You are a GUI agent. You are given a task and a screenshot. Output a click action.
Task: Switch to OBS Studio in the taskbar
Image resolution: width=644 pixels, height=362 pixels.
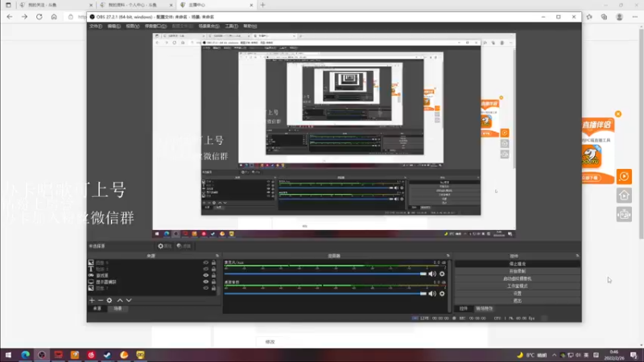tap(42, 355)
